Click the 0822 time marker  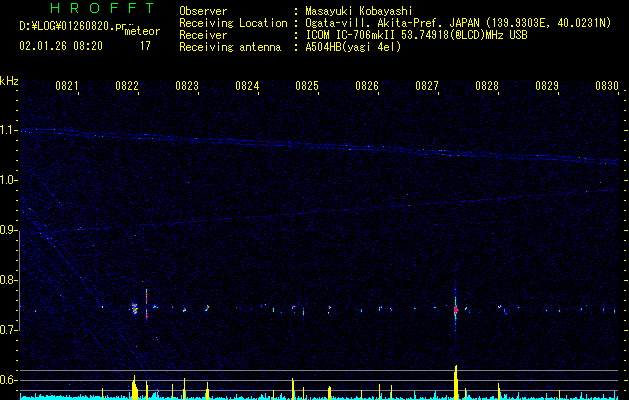127,86
